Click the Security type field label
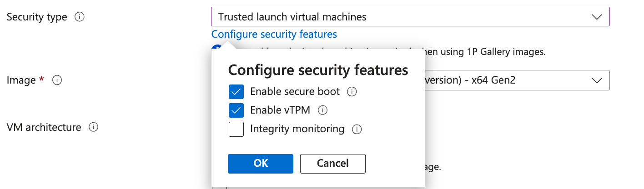 coord(37,17)
